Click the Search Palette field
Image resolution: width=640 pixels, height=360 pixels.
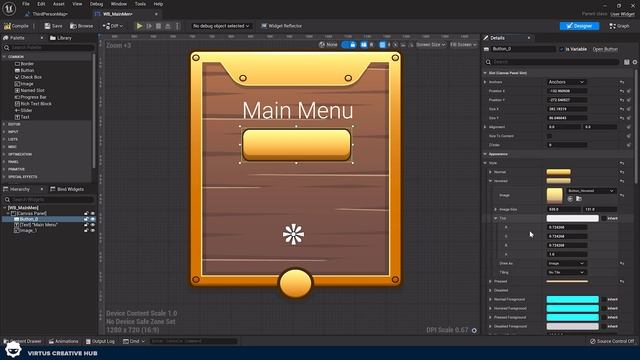click(48, 48)
